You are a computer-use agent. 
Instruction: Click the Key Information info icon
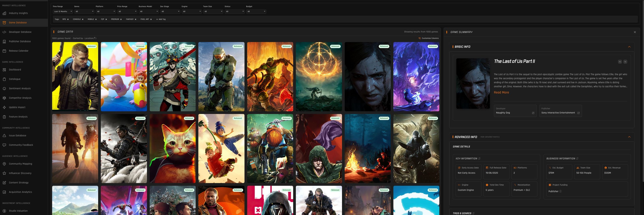tap(479, 158)
